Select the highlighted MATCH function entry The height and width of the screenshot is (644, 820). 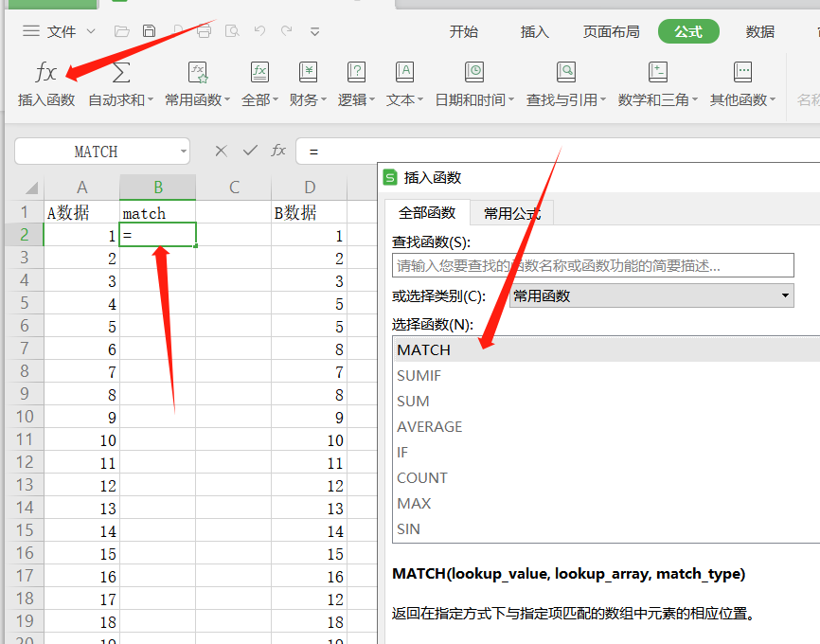point(424,349)
